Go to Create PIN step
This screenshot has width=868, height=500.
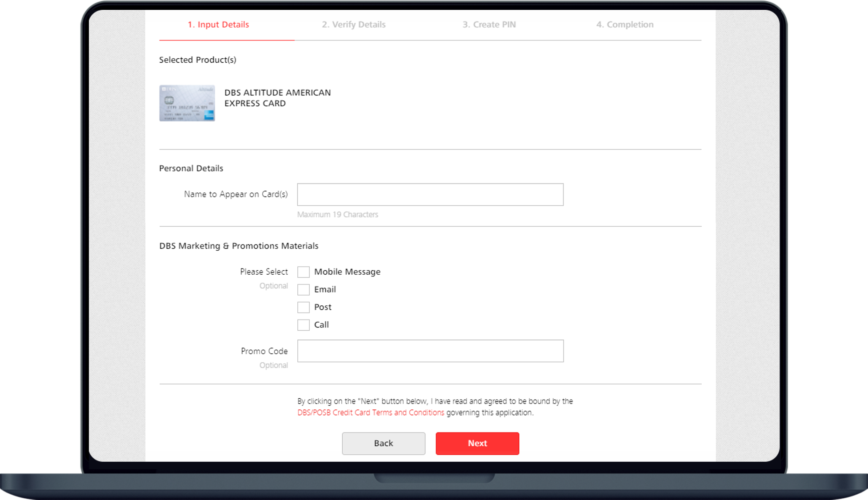tap(489, 25)
